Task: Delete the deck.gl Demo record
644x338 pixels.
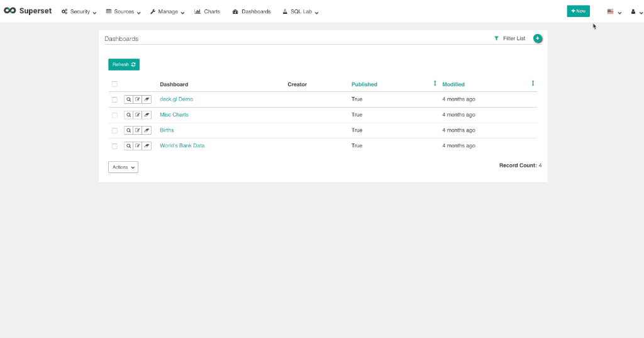Action: pyautogui.click(x=147, y=99)
